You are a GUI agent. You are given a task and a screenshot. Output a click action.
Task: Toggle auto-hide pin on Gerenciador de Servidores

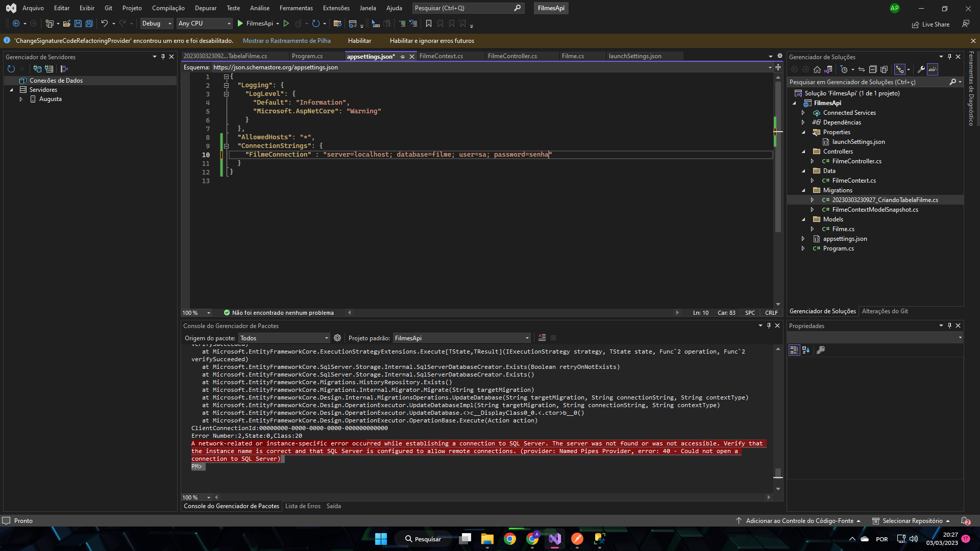(163, 57)
